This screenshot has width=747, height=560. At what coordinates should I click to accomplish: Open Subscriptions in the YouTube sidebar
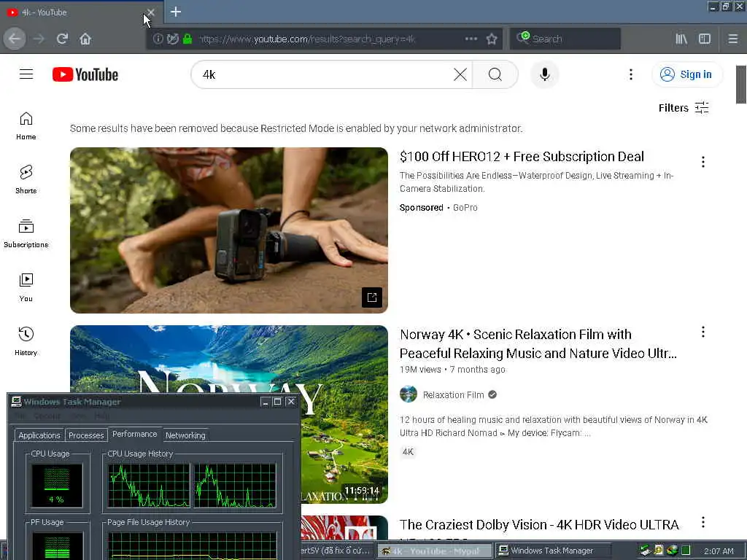click(x=26, y=234)
